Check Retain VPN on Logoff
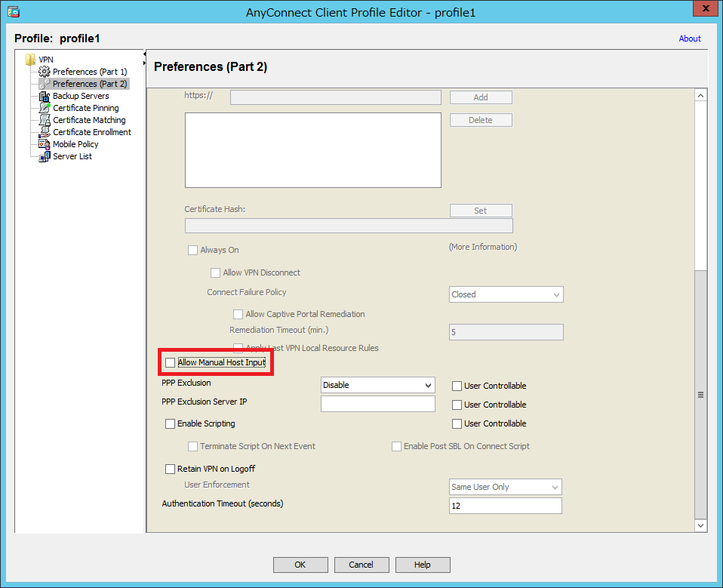The image size is (723, 588). coord(170,469)
